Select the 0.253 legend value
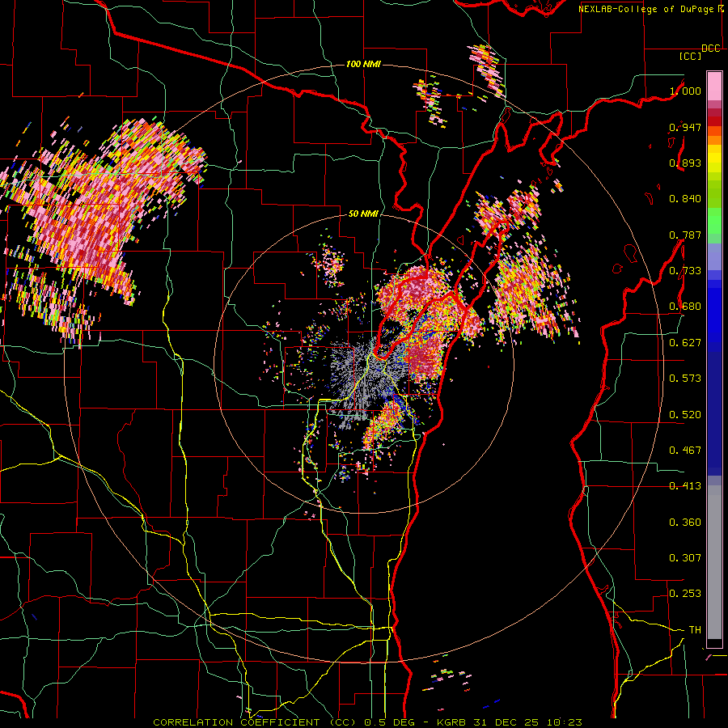Viewport: 728px width, 728px height. (685, 594)
